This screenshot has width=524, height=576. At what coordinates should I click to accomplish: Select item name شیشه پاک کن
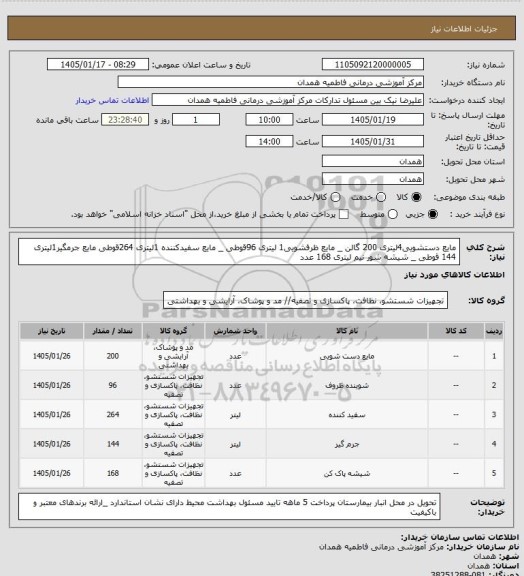[347, 474]
